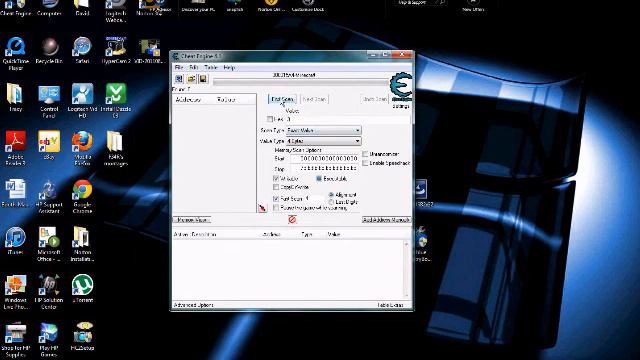Click the Fast Scan alignment value field
The image size is (640, 360).
[x=314, y=199]
